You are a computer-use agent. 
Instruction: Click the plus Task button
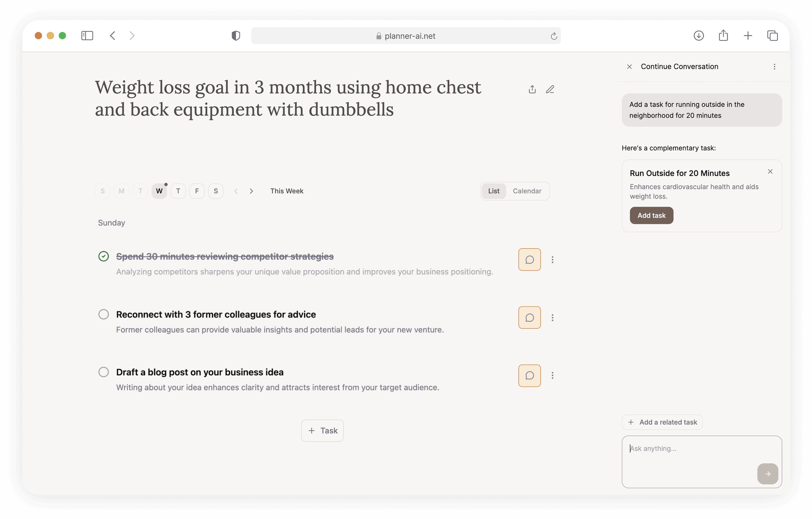322,430
